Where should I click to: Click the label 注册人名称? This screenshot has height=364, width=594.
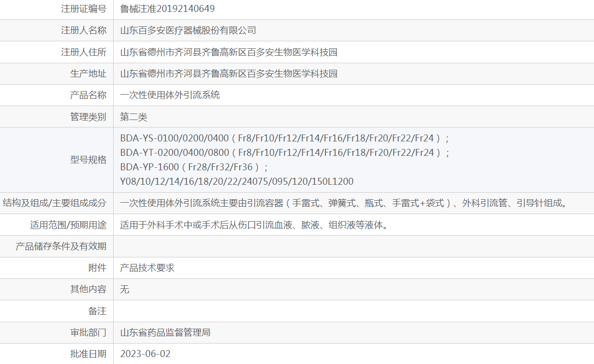(84, 30)
